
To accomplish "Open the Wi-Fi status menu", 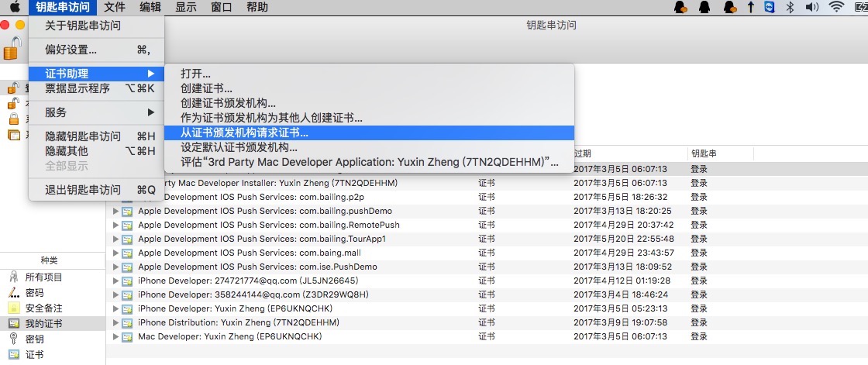I will point(836,7).
